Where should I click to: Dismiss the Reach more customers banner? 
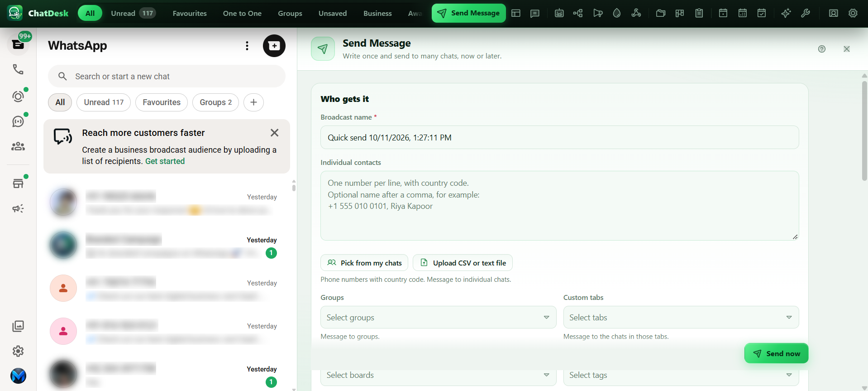[274, 133]
